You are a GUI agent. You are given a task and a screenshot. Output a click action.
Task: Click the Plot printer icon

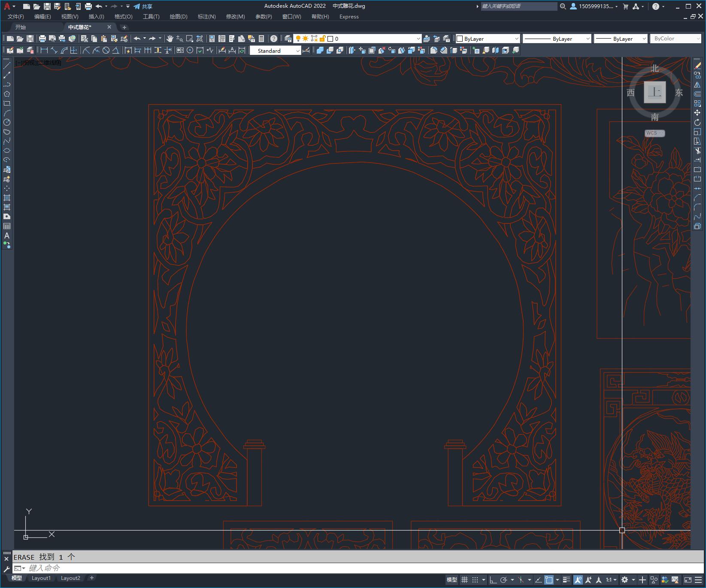click(42, 39)
